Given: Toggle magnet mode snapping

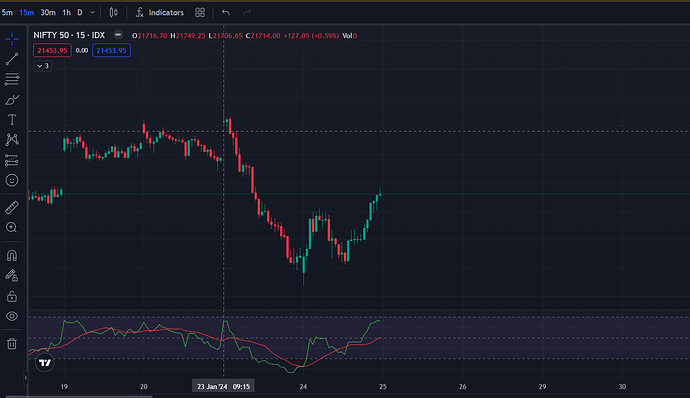Looking at the screenshot, I should click(x=12, y=256).
